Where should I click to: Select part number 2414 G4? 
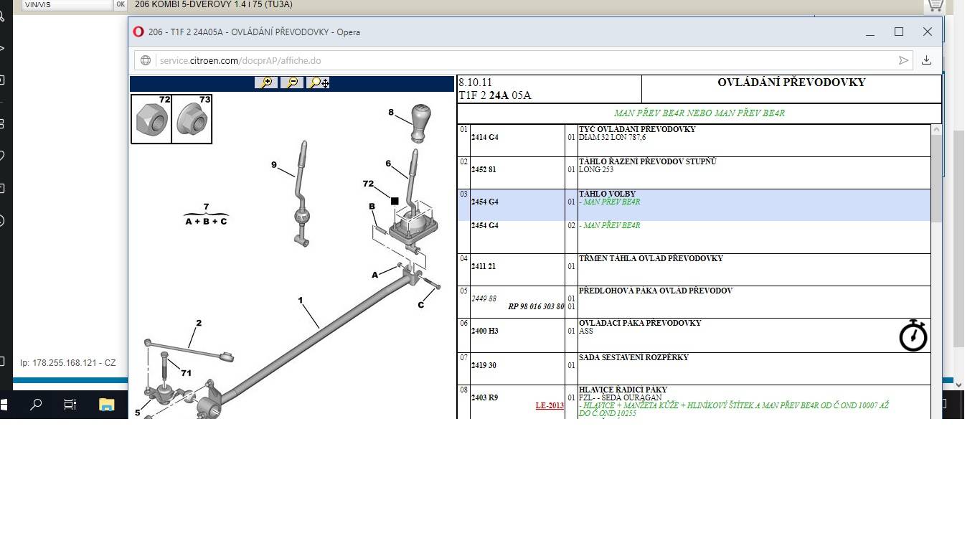(484, 137)
